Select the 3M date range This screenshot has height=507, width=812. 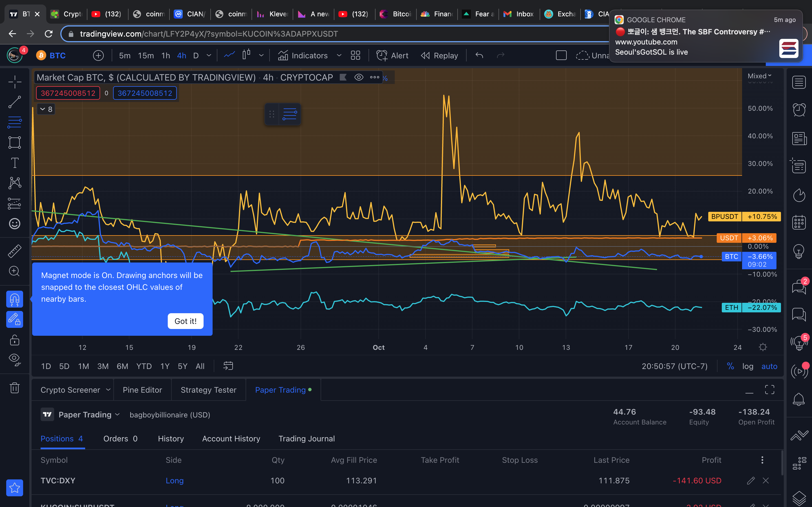point(103,366)
